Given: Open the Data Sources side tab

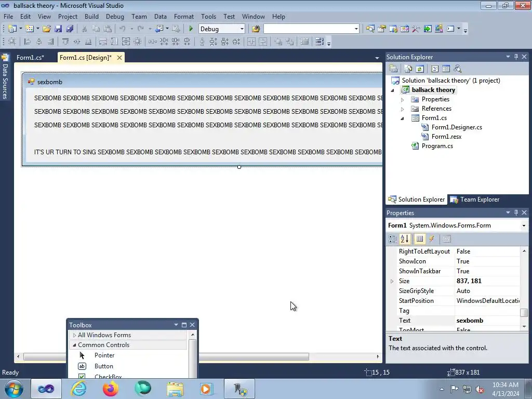Looking at the screenshot, I should pos(5,77).
